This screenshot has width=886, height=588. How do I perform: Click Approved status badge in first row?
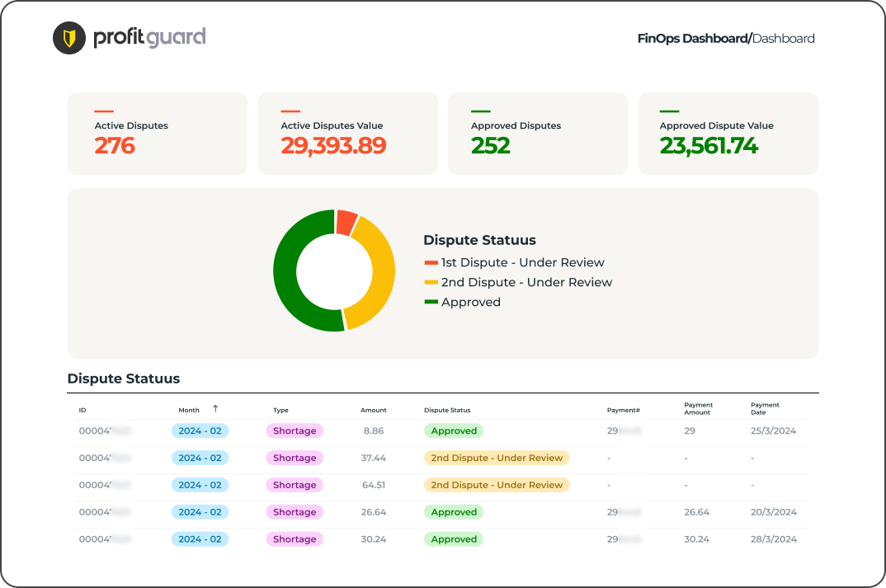click(454, 431)
